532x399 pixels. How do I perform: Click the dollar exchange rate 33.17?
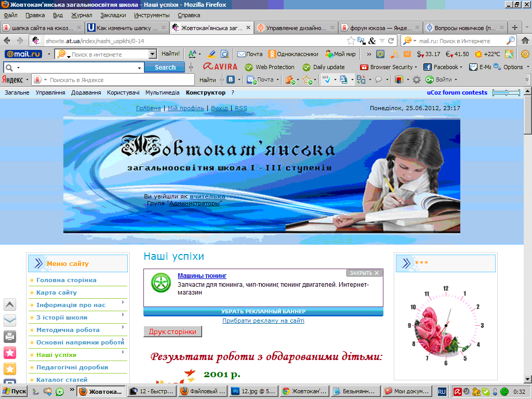(429, 54)
